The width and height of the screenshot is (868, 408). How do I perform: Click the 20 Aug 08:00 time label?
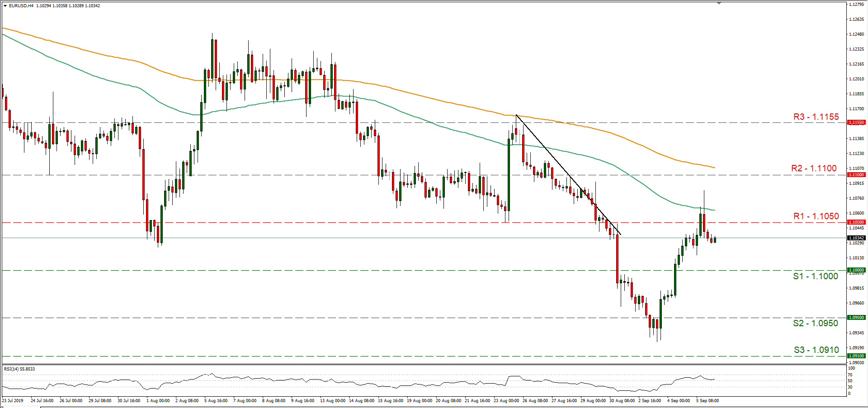pyautogui.click(x=448, y=401)
